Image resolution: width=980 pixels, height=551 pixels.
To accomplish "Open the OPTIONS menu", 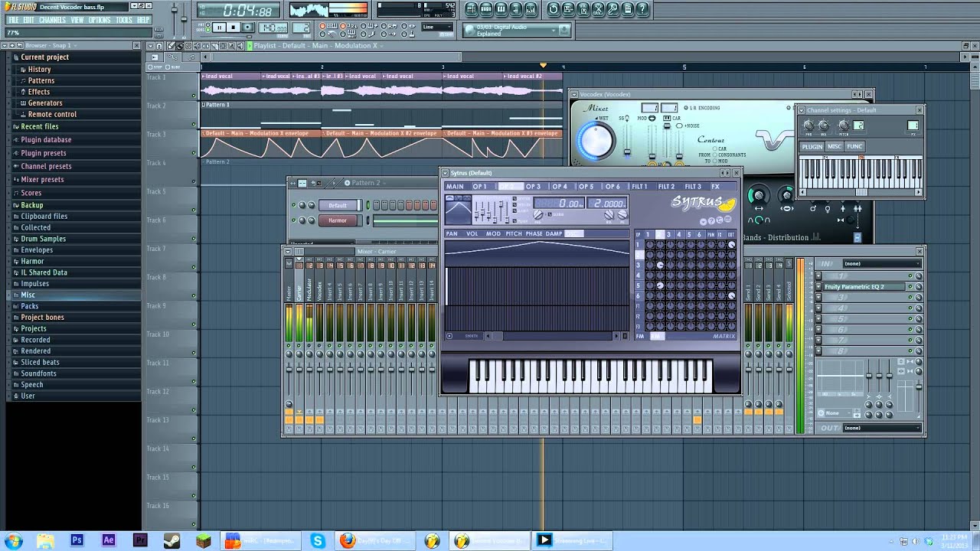I will click(x=100, y=20).
